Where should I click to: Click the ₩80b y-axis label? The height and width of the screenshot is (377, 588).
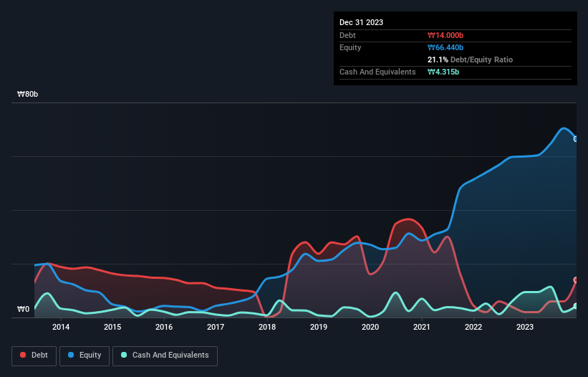tap(27, 94)
